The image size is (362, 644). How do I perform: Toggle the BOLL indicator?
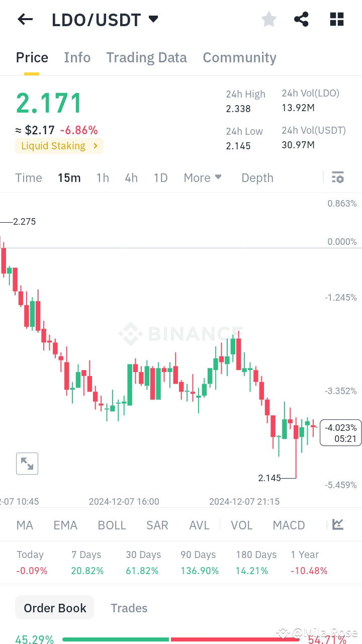pyautogui.click(x=112, y=525)
